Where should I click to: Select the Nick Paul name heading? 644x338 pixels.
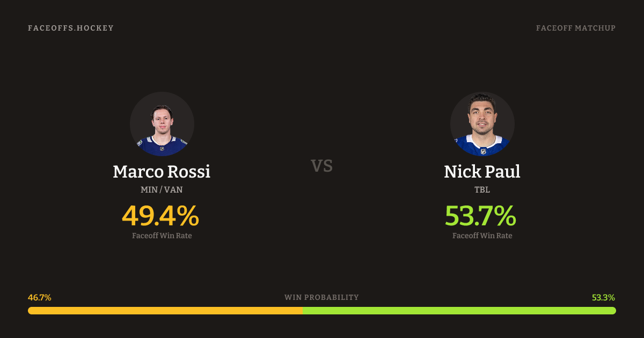(x=482, y=172)
